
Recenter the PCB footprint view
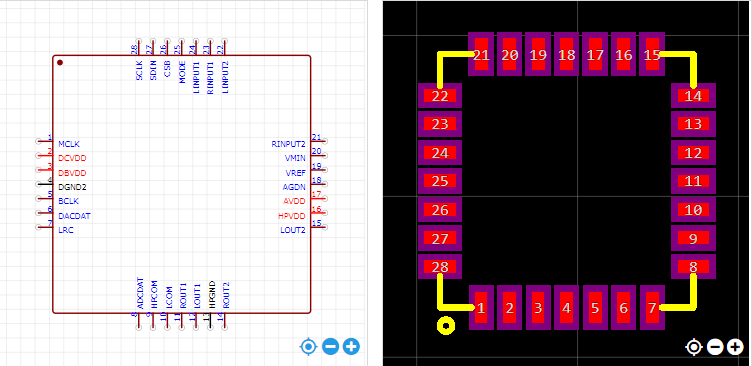coord(694,347)
